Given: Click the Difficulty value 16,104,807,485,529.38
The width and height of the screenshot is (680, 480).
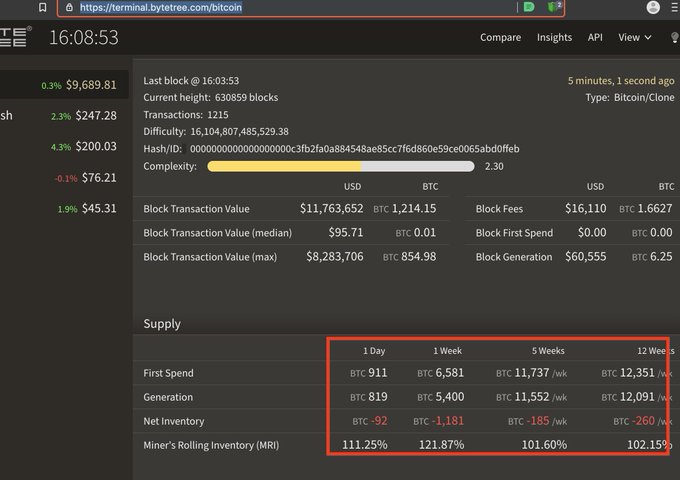Looking at the screenshot, I should click(x=239, y=131).
